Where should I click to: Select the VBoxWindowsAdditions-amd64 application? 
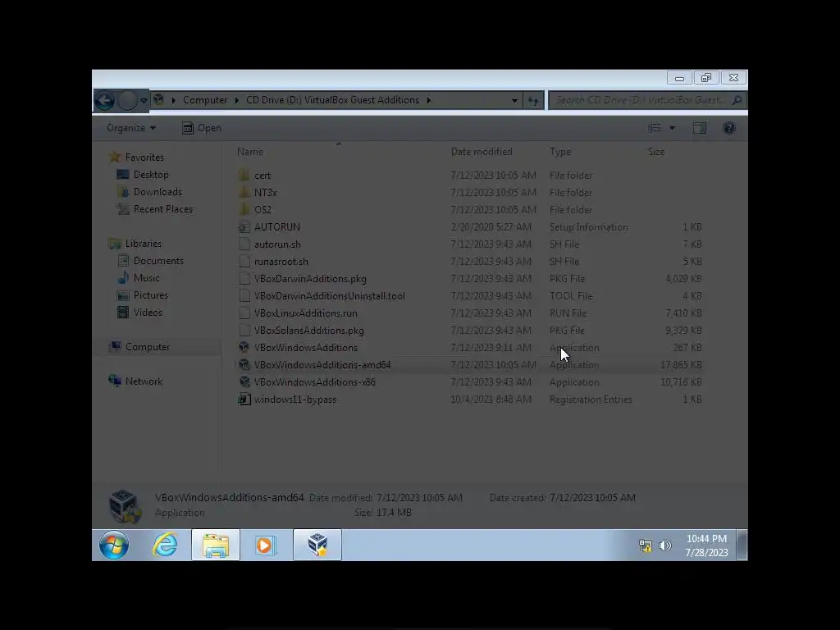[468, 365]
